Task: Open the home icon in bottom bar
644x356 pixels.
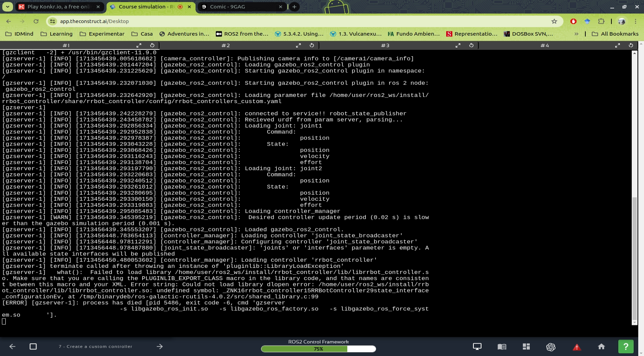Action: point(601,346)
